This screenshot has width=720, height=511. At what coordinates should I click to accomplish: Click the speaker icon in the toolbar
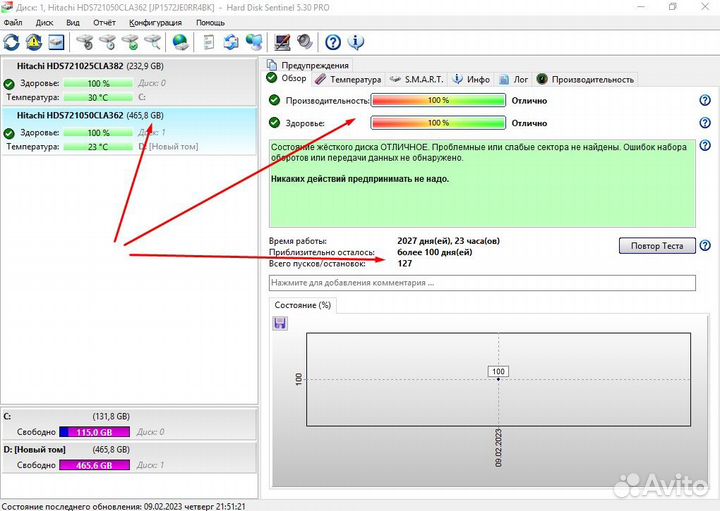click(x=304, y=42)
